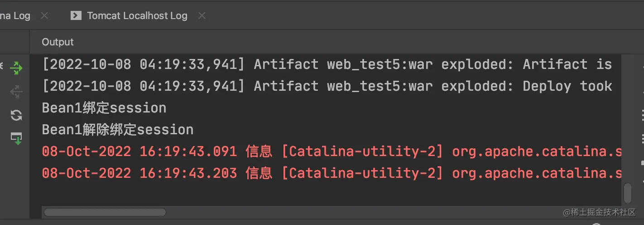Click the green Deploy All icon
Screen dimensions: 644x225
click(x=16, y=68)
